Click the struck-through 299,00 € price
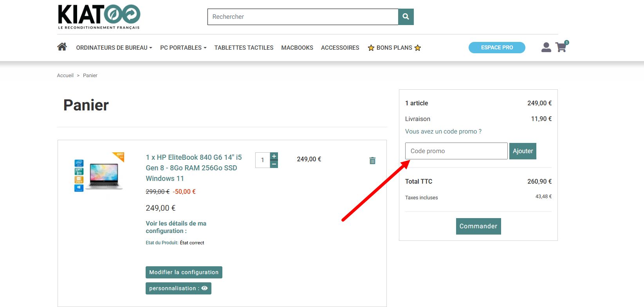644x307 pixels. pos(158,191)
